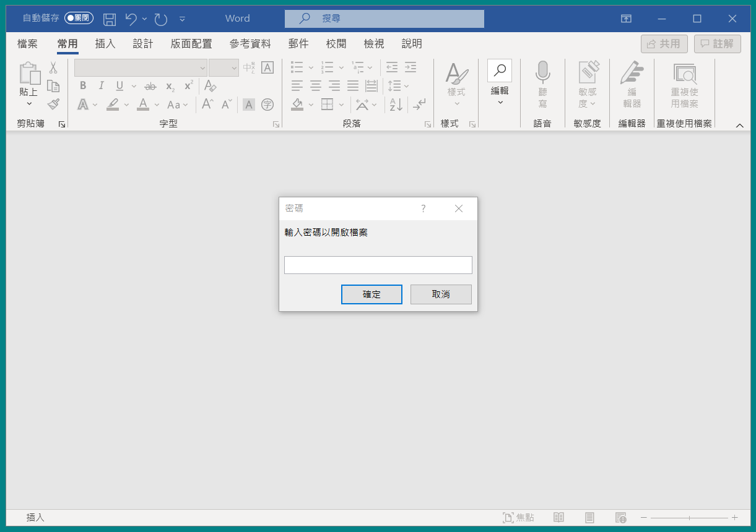Open the 版面配置 layout tab

click(x=191, y=44)
